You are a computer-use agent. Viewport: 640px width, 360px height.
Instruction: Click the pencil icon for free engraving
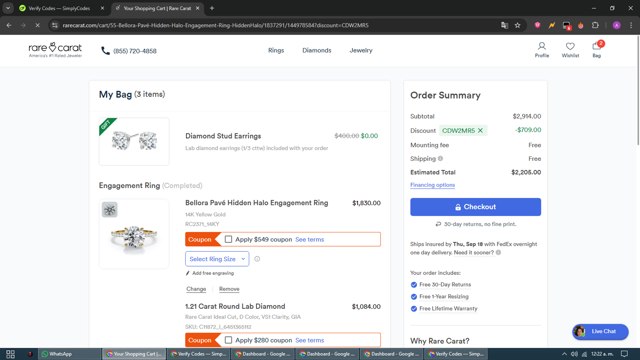point(187,273)
